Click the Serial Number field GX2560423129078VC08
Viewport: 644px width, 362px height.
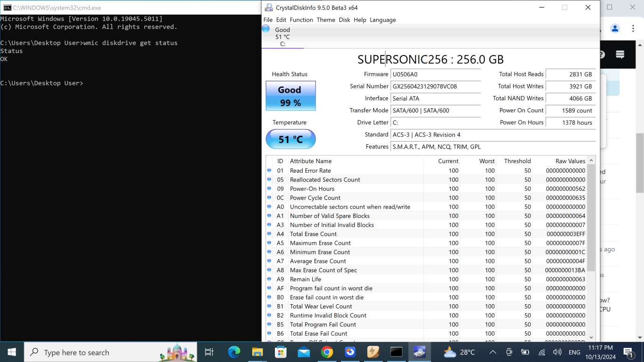(435, 87)
